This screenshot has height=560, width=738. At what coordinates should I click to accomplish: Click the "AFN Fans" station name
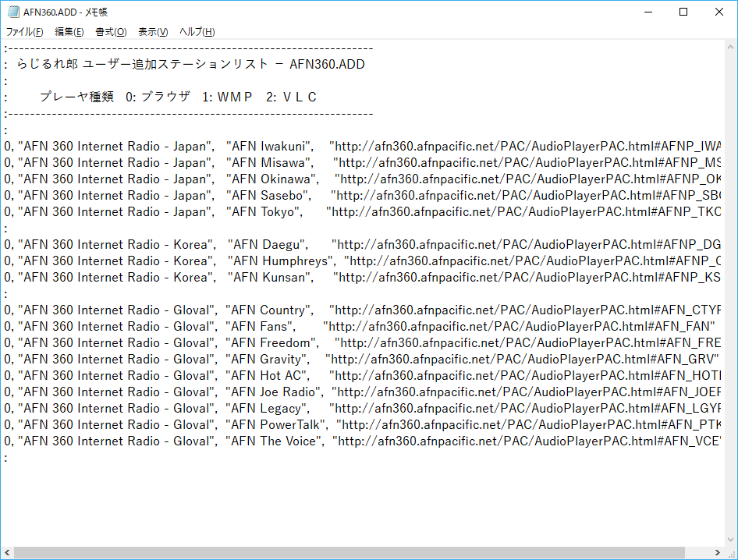(x=261, y=327)
